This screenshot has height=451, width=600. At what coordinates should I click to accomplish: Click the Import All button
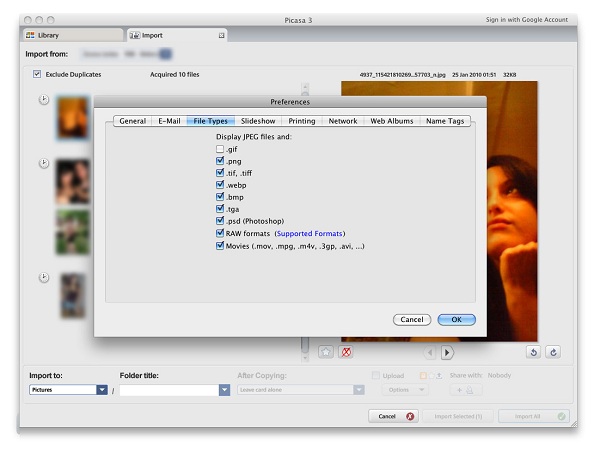coord(534,416)
